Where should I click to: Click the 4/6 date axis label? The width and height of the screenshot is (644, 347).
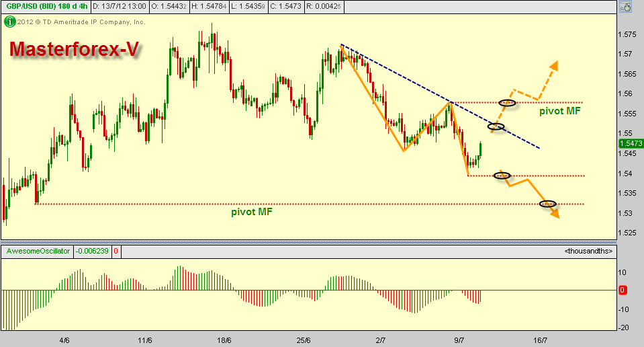coord(64,340)
